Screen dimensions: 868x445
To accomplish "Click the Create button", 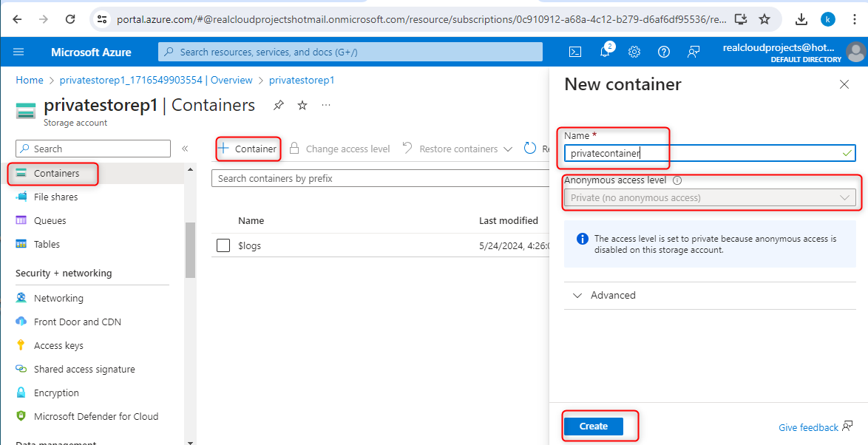I will point(593,427).
